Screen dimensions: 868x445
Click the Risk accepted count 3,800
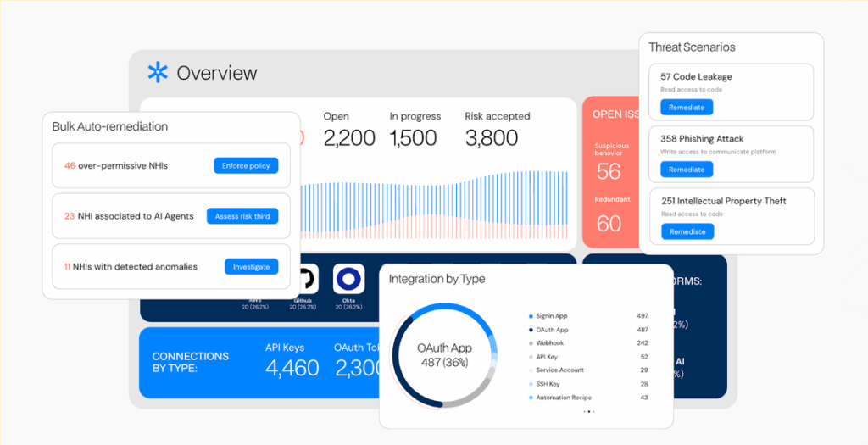click(x=491, y=138)
